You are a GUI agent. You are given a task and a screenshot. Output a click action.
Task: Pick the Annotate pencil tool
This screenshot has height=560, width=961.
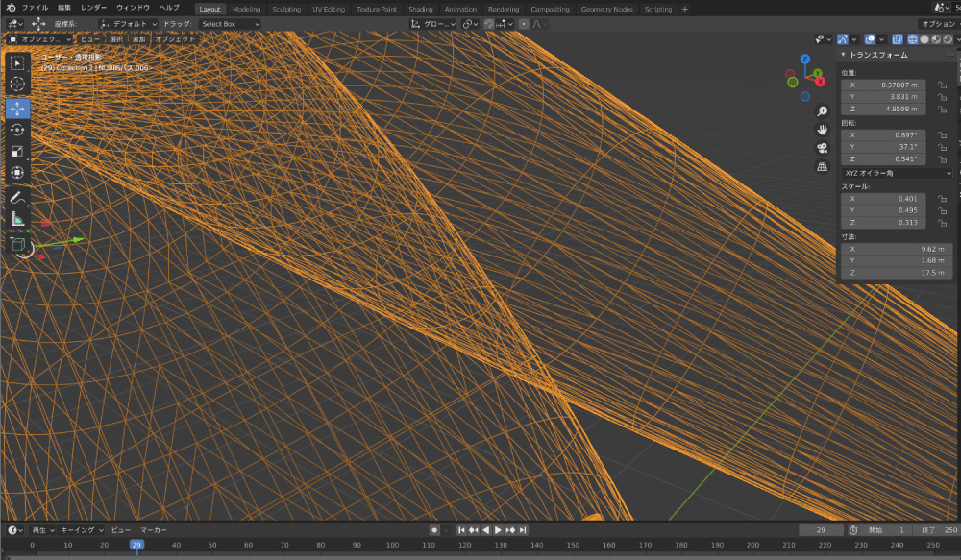click(17, 197)
